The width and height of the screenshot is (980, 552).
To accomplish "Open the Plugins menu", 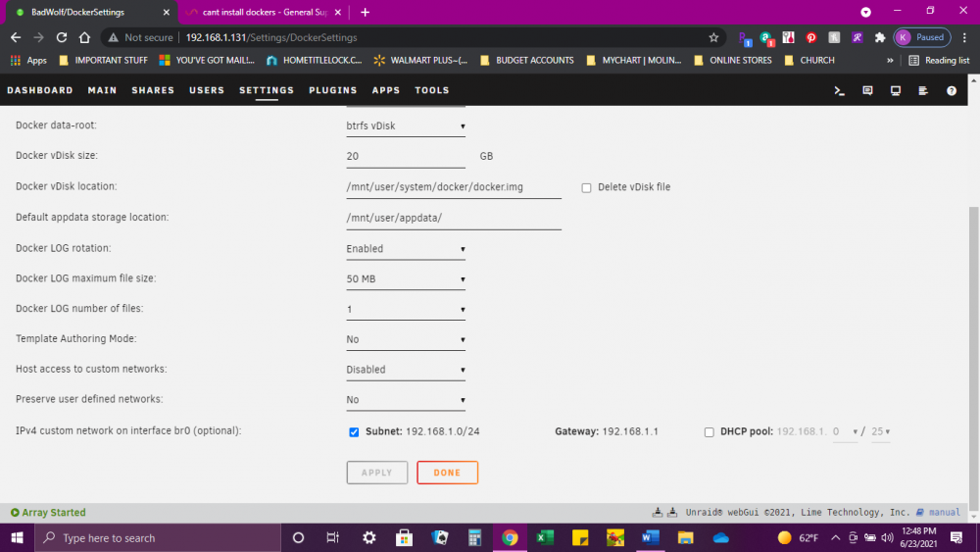I will [332, 90].
